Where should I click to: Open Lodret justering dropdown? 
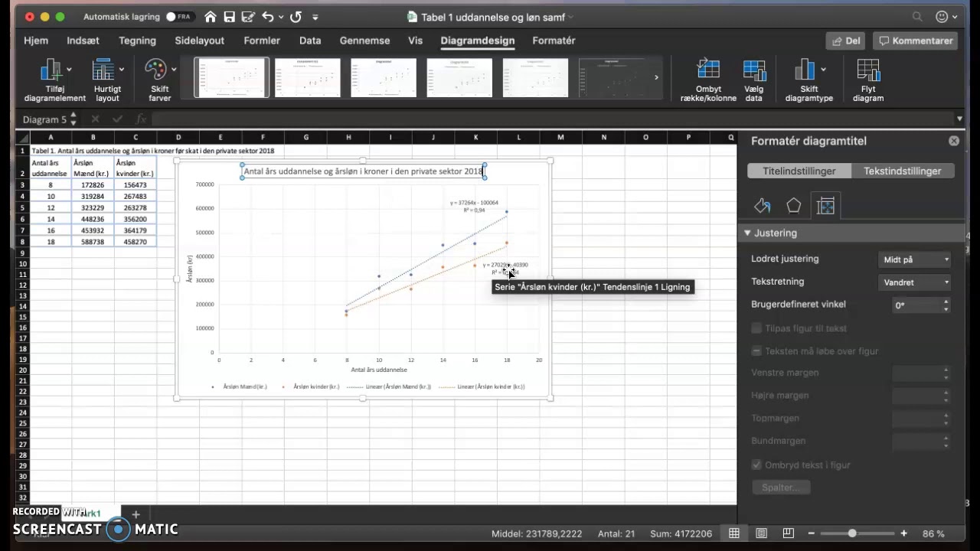click(916, 259)
